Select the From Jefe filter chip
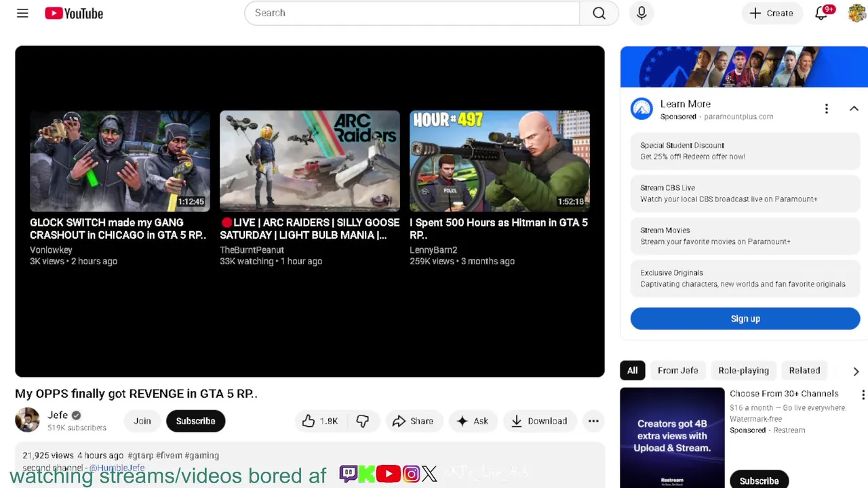868x488 pixels. click(x=677, y=370)
